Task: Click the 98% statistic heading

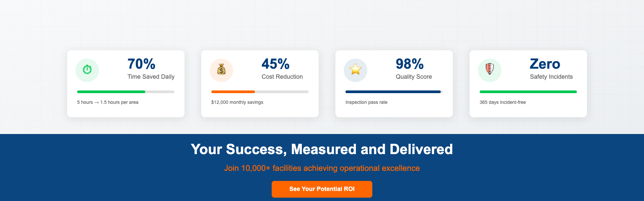Action: pyautogui.click(x=410, y=64)
